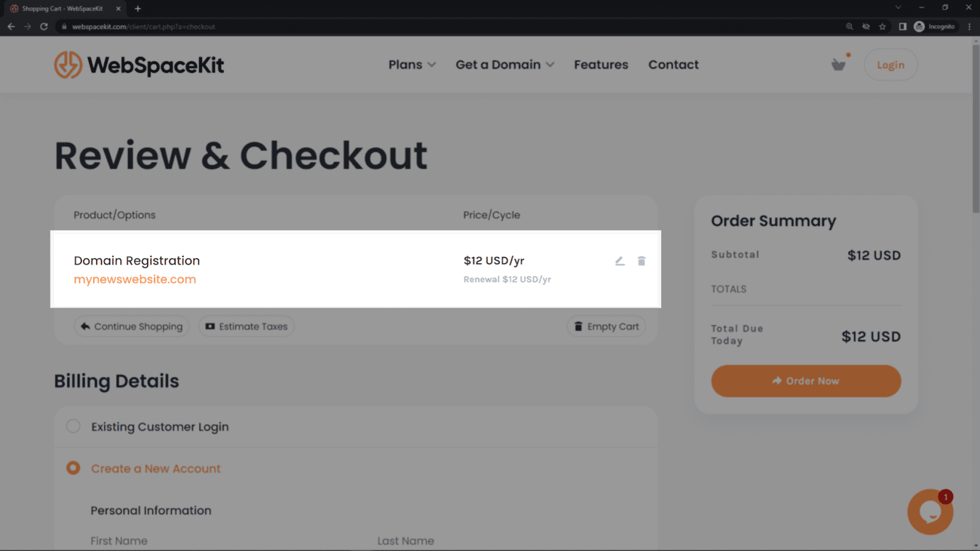
Task: Open the shopping cart basket icon
Action: (839, 64)
